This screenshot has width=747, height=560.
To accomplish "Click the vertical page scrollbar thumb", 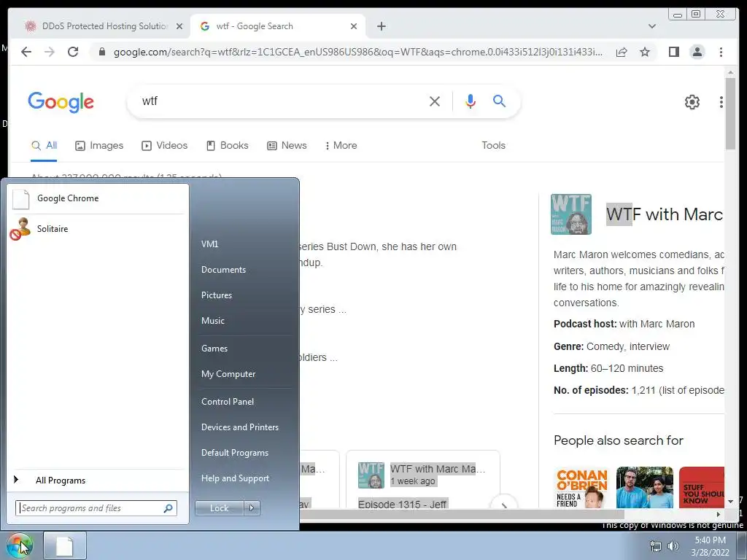I will coord(730,113).
